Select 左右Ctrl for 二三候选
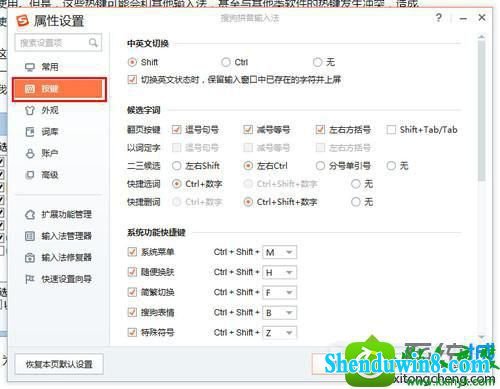The height and width of the screenshot is (389, 500). [x=248, y=166]
